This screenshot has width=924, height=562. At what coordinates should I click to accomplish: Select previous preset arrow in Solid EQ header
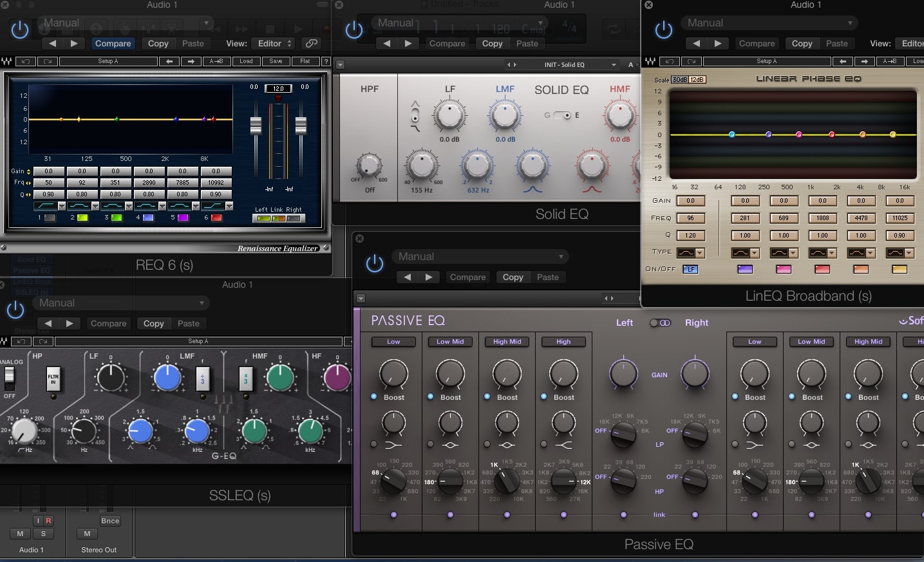(x=386, y=44)
